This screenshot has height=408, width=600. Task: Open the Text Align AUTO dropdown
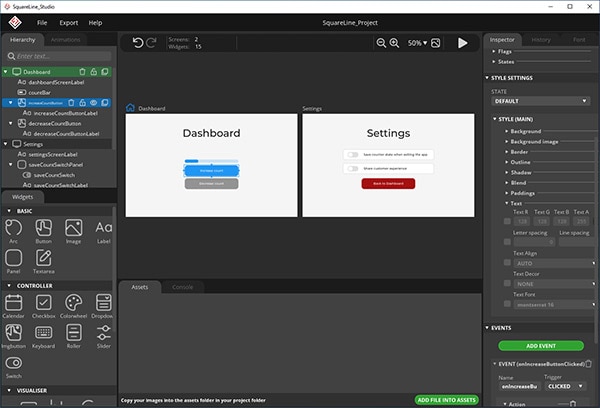(x=554, y=263)
